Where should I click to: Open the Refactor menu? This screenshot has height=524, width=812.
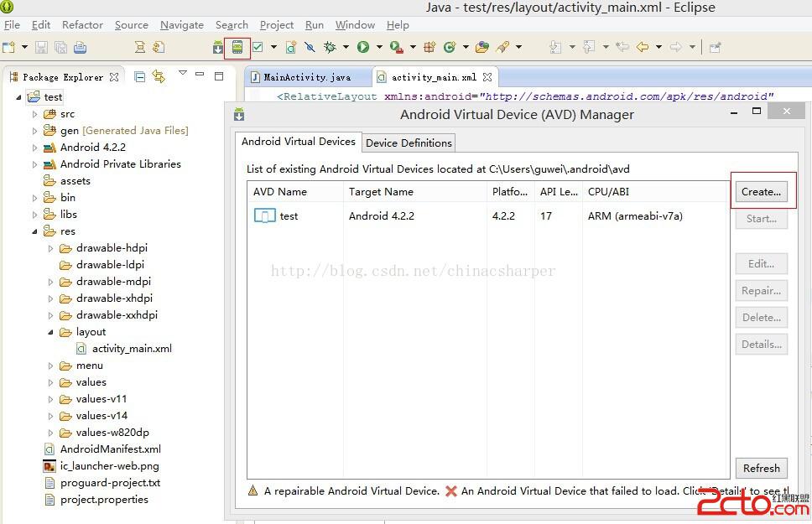[x=82, y=25]
